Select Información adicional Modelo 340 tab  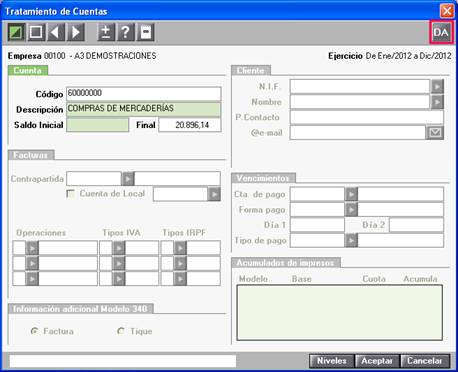[x=80, y=309]
